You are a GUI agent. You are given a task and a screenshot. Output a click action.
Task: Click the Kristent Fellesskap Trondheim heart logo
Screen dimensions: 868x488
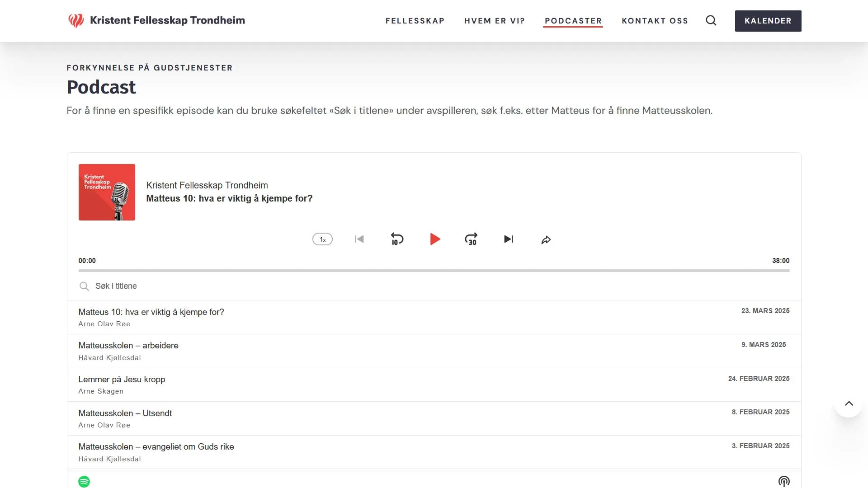point(76,20)
